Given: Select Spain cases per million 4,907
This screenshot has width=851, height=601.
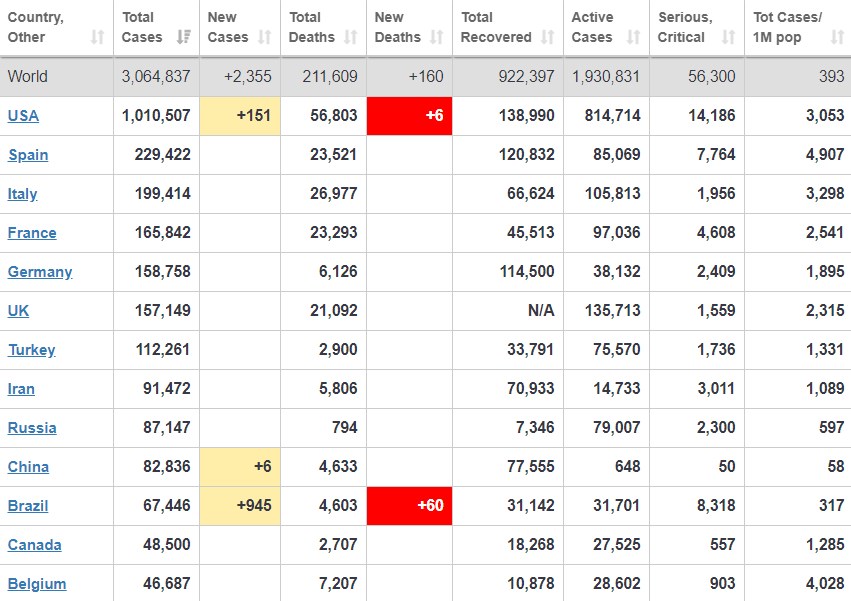Looking at the screenshot, I should point(825,155).
